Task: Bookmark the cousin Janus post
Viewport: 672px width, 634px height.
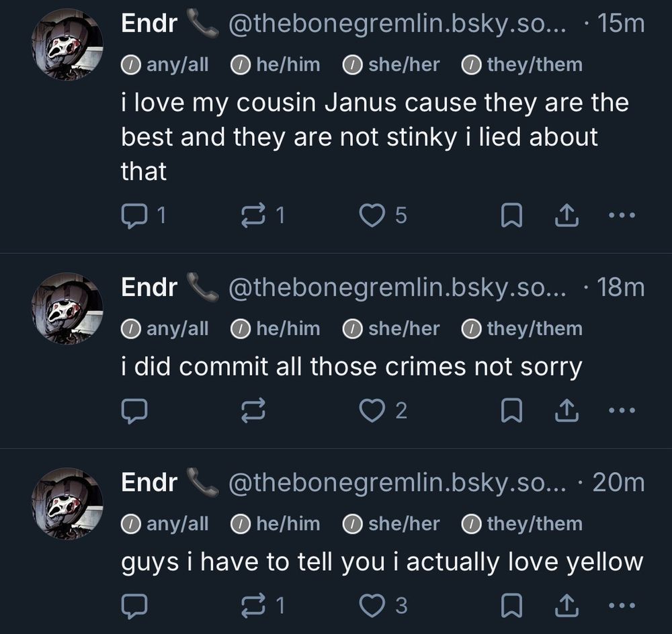Action: pos(512,215)
